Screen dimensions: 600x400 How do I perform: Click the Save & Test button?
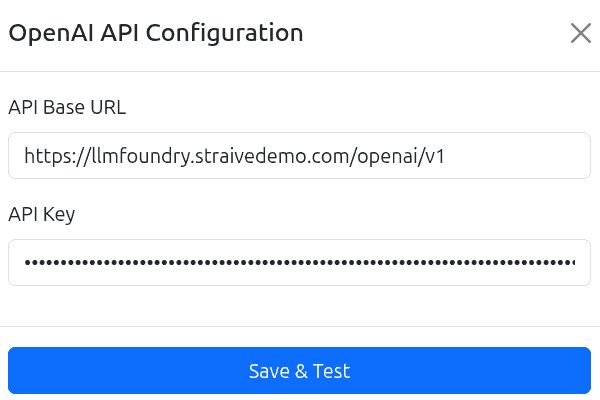[299, 371]
